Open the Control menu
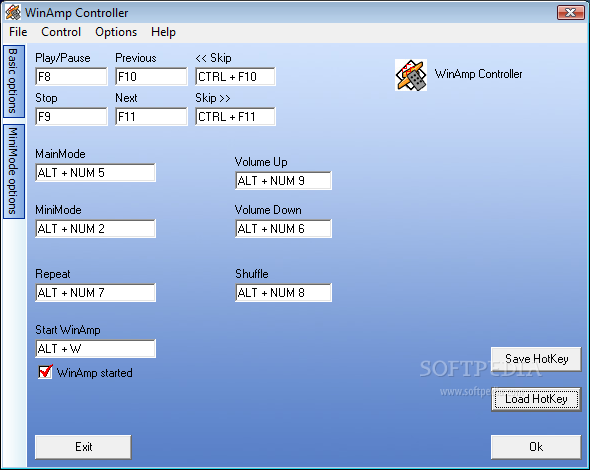Screen dimensions: 590x470 (61, 32)
